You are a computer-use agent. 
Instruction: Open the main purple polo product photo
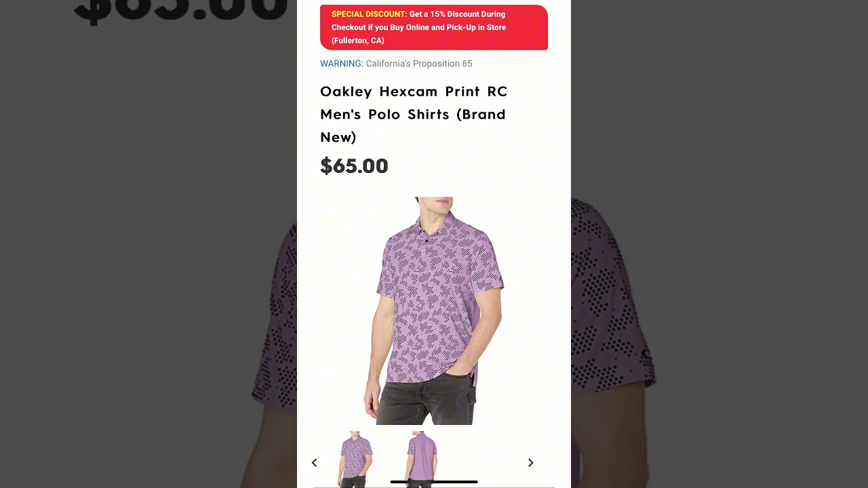tap(434, 311)
